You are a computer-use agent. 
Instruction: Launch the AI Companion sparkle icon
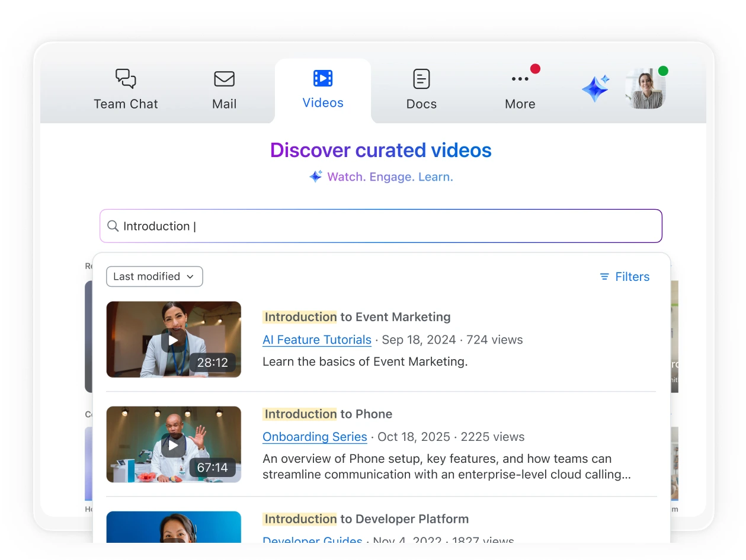(595, 89)
